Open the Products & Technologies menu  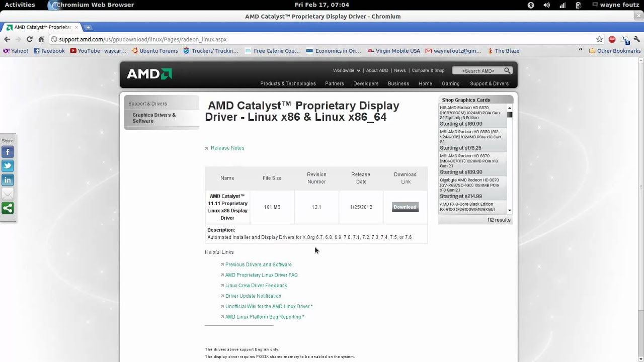coord(288,83)
